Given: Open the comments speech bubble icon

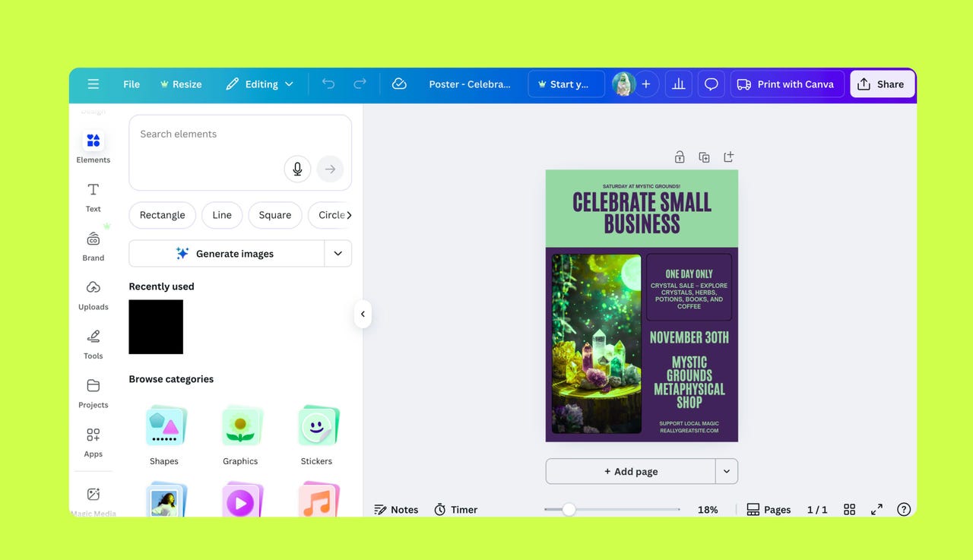Looking at the screenshot, I should [x=711, y=84].
